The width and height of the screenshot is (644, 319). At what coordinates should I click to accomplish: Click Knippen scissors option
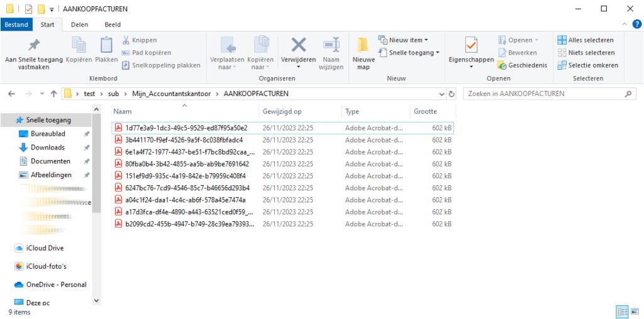pyautogui.click(x=139, y=40)
